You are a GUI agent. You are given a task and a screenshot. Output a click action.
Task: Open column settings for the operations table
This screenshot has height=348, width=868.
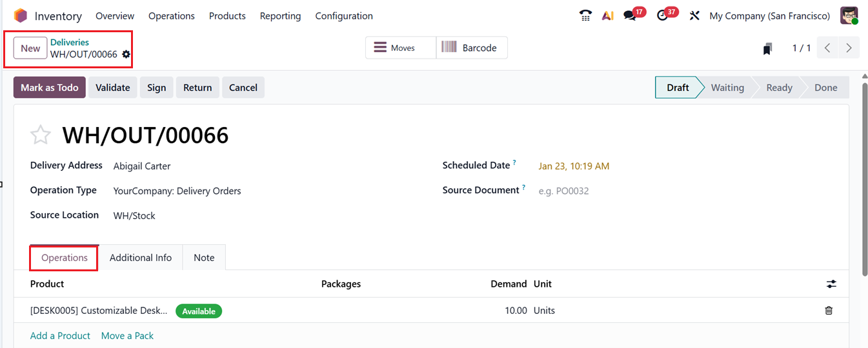pos(831,284)
